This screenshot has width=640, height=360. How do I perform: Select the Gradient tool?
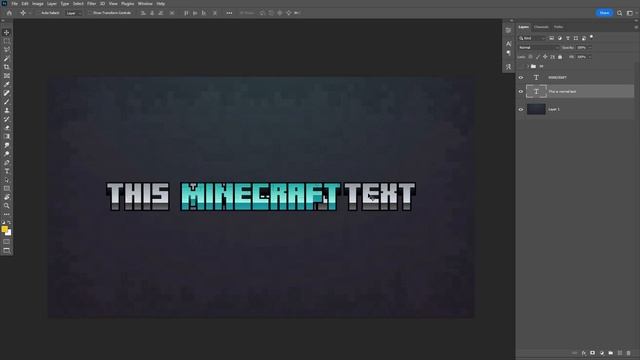(7, 136)
